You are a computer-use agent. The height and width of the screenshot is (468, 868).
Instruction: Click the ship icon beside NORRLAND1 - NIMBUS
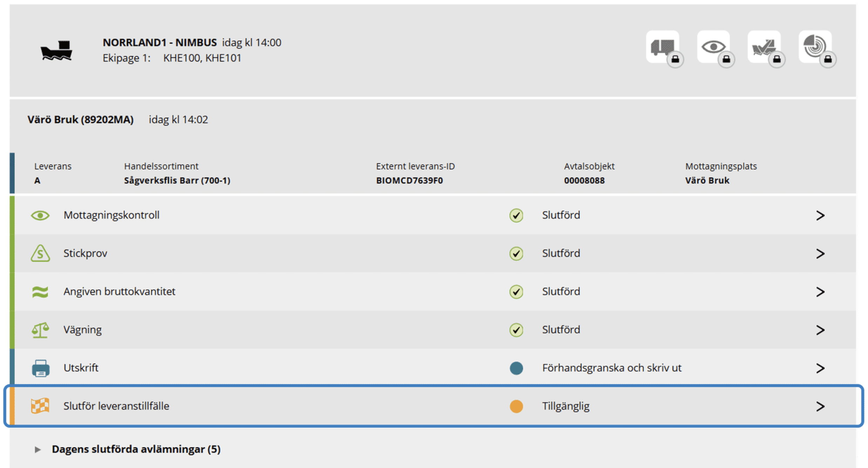56,51
